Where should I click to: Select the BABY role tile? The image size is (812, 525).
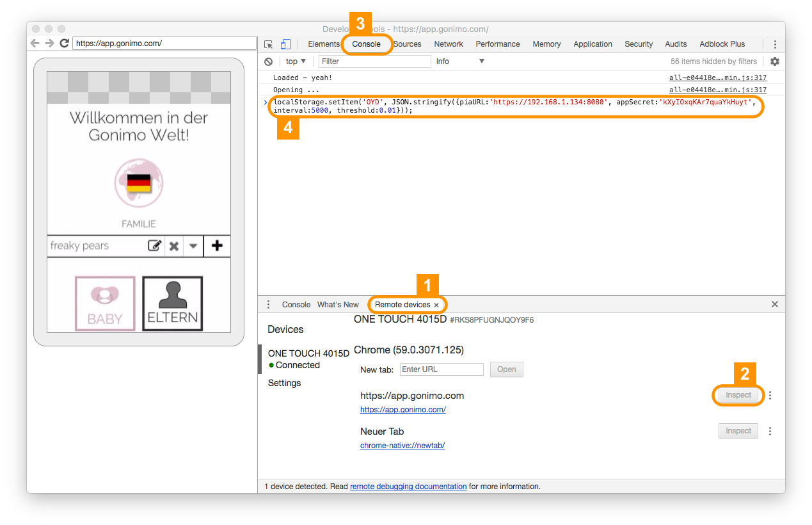tap(105, 303)
